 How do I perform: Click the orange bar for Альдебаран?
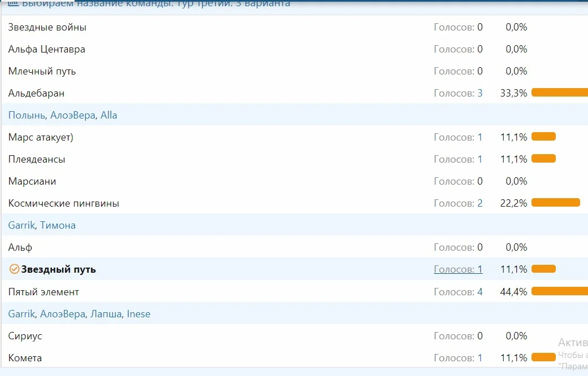[x=560, y=92]
